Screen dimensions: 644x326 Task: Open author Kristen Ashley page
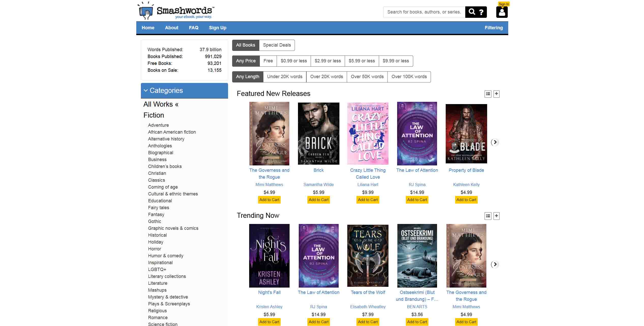tap(269, 307)
